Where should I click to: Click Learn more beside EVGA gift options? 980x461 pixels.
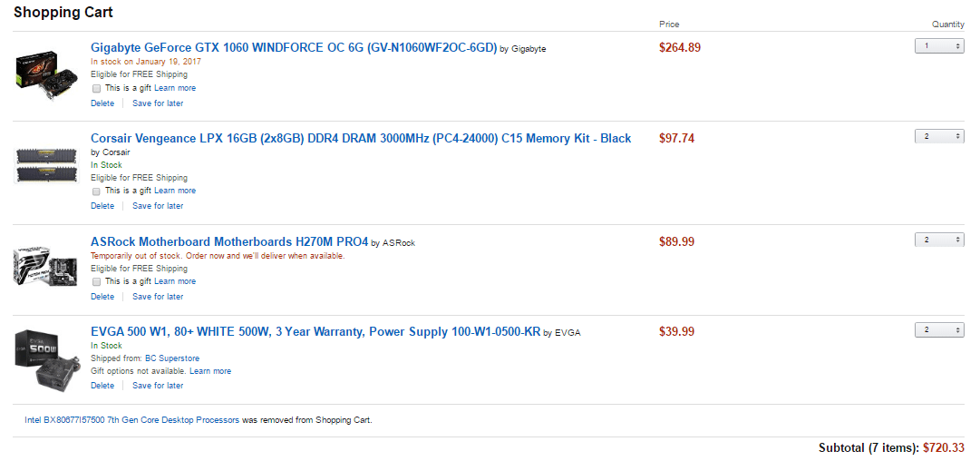(x=210, y=371)
